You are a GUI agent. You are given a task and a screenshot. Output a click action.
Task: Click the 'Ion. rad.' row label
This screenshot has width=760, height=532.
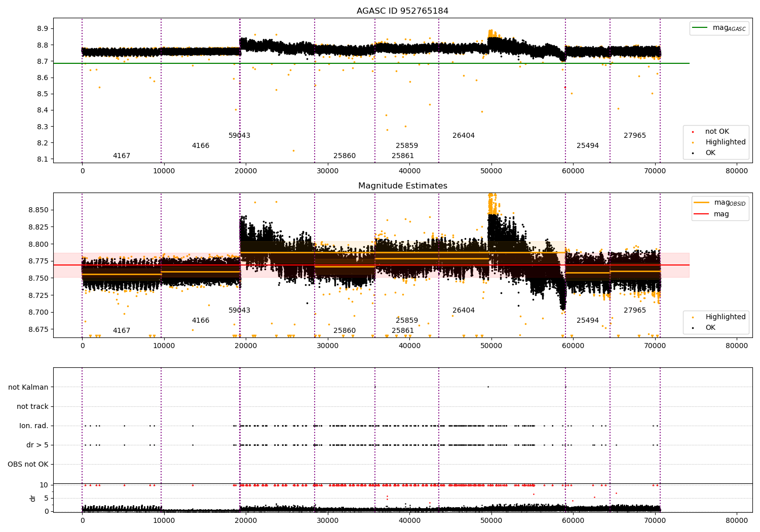pos(34,426)
